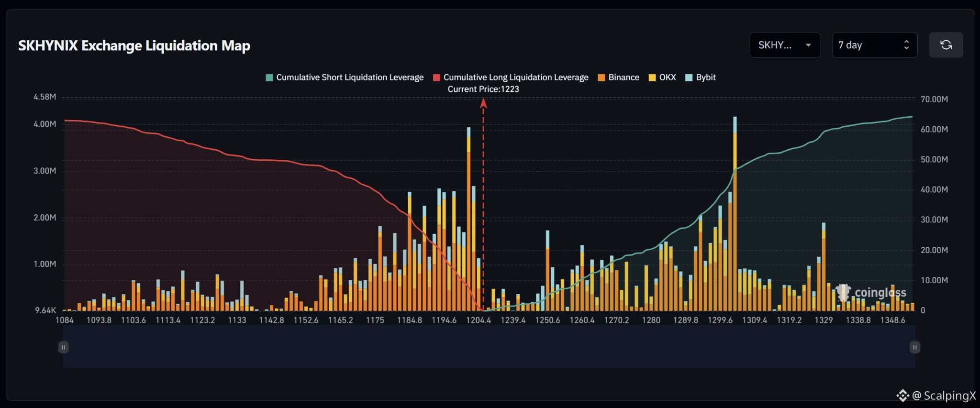
Task: Click the 1175 x-axis label
Action: [x=375, y=320]
